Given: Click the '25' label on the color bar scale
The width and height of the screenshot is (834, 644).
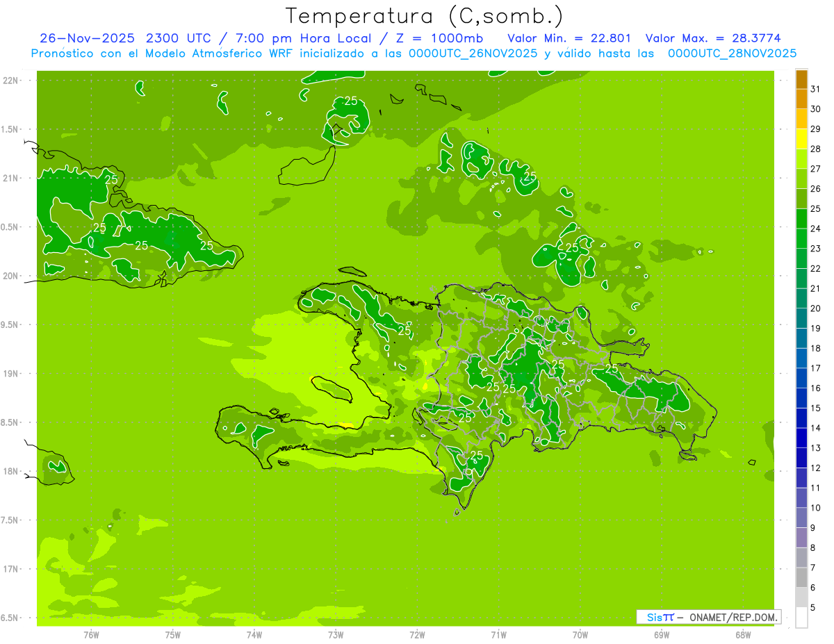Looking at the screenshot, I should click(816, 208).
